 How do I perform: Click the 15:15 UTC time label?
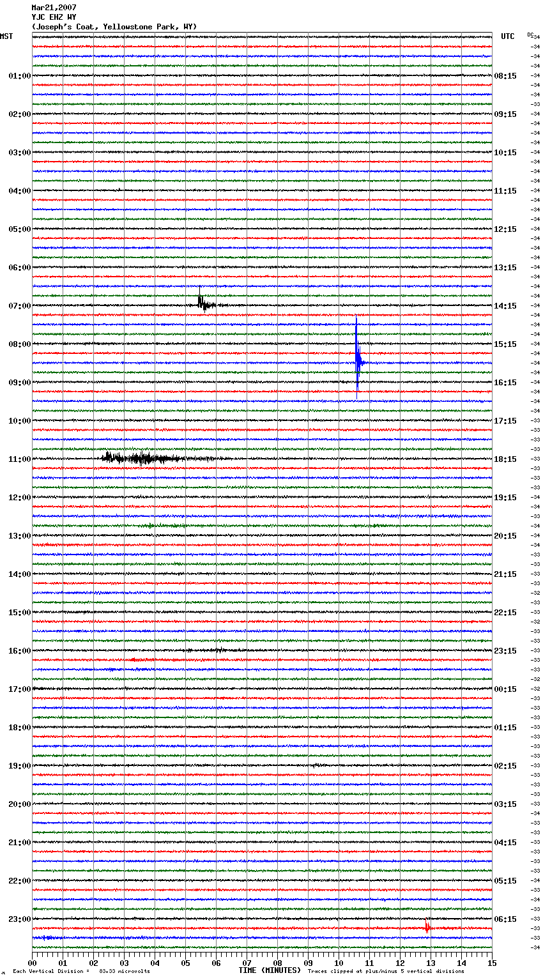(505, 344)
